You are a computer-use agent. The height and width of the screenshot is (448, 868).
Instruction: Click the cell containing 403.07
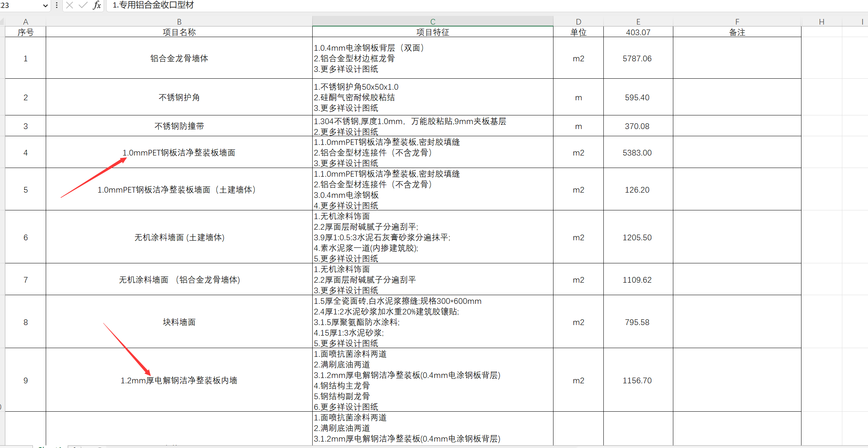(638, 32)
